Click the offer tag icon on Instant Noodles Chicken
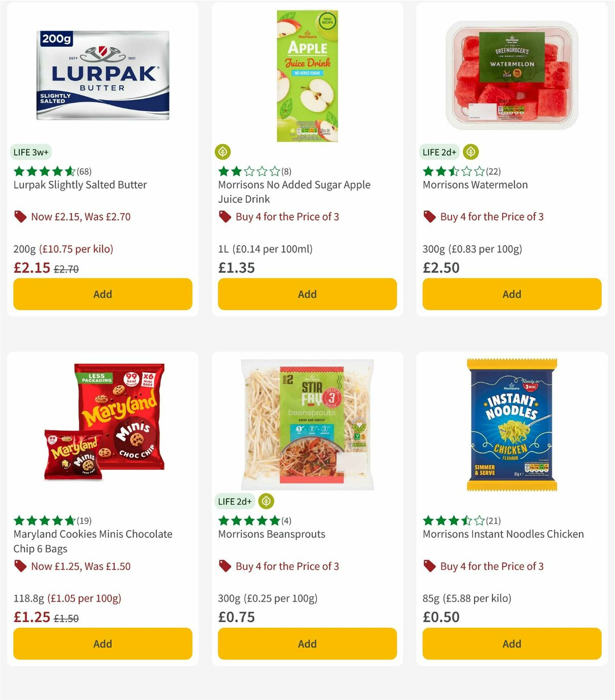This screenshot has height=700, width=615. click(428, 566)
